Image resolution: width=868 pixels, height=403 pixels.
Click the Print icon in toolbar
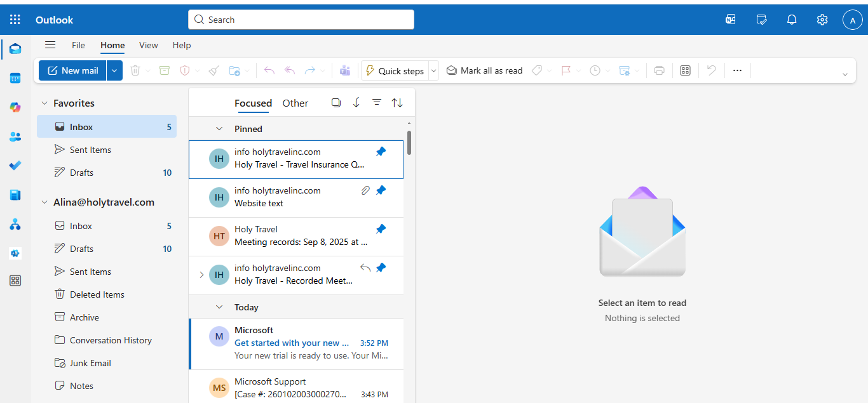[x=659, y=70]
